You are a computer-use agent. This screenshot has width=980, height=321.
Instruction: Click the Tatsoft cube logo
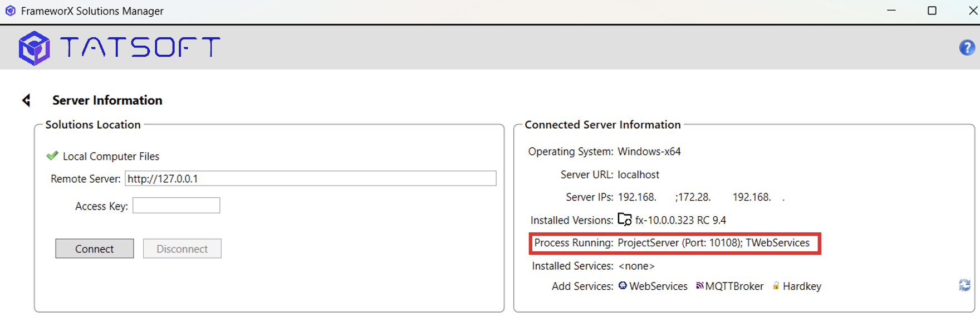click(34, 48)
